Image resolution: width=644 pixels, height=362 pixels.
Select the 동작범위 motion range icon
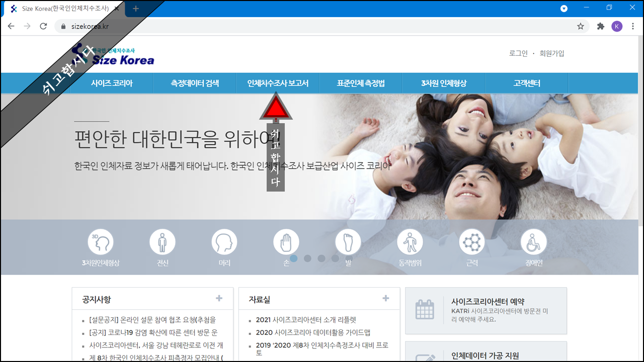[410, 242]
